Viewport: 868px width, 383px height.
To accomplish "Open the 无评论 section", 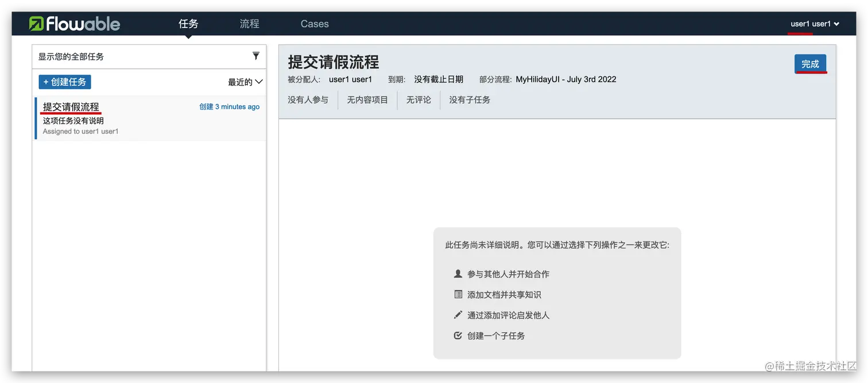I will coord(418,100).
